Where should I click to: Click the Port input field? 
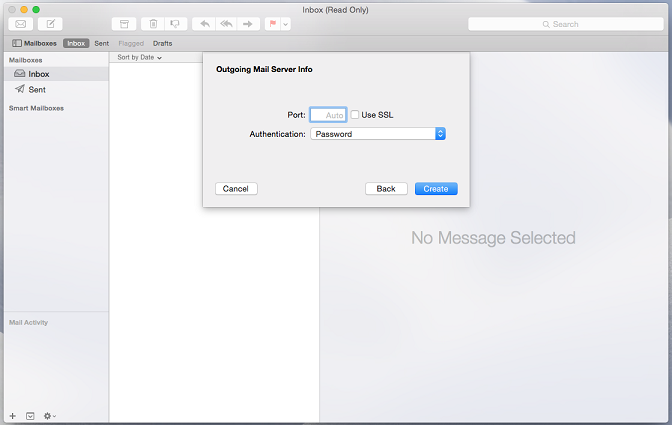(328, 115)
